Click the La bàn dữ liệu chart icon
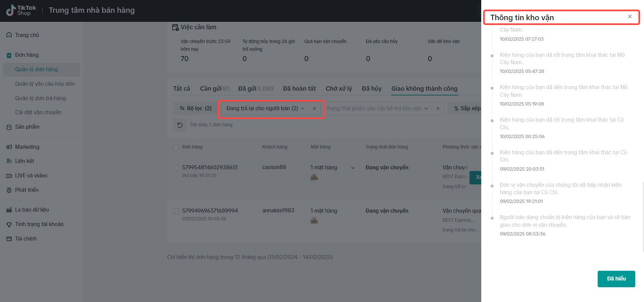 tap(9, 210)
